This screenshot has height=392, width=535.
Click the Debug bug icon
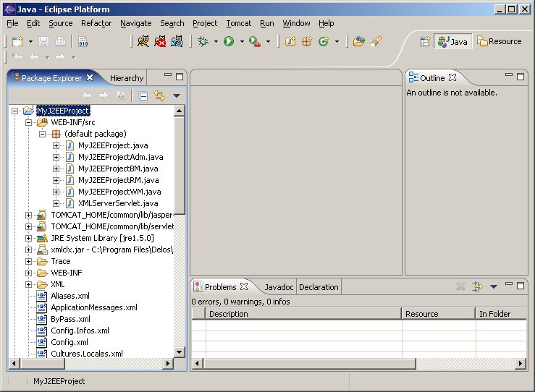[x=203, y=42]
